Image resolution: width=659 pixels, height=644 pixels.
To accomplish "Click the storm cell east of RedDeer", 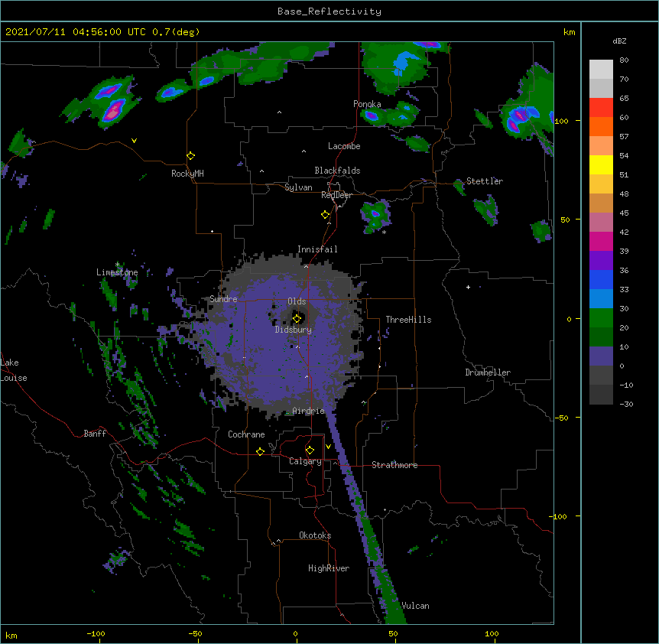I will 375,216.
